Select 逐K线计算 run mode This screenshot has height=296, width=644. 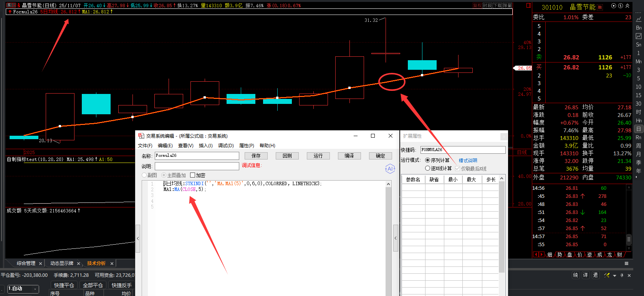(427, 168)
